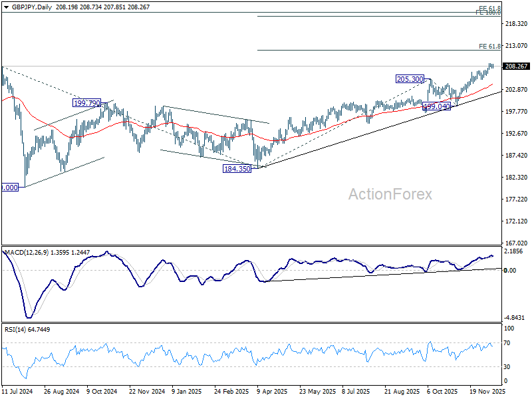Open the ActionForex watermark
The width and height of the screenshot is (532, 399).
pos(390,194)
